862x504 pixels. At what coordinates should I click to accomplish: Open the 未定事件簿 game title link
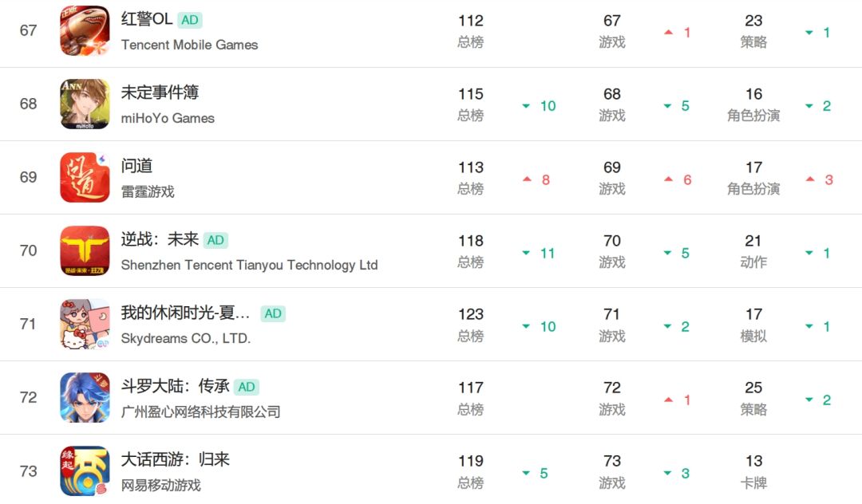tap(160, 93)
